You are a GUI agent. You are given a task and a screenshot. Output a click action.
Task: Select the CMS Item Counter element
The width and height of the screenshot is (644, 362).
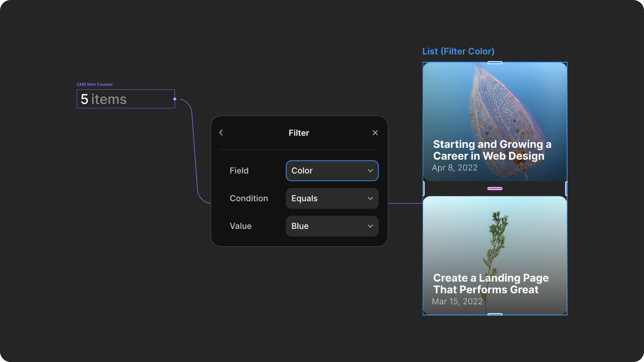(94, 84)
